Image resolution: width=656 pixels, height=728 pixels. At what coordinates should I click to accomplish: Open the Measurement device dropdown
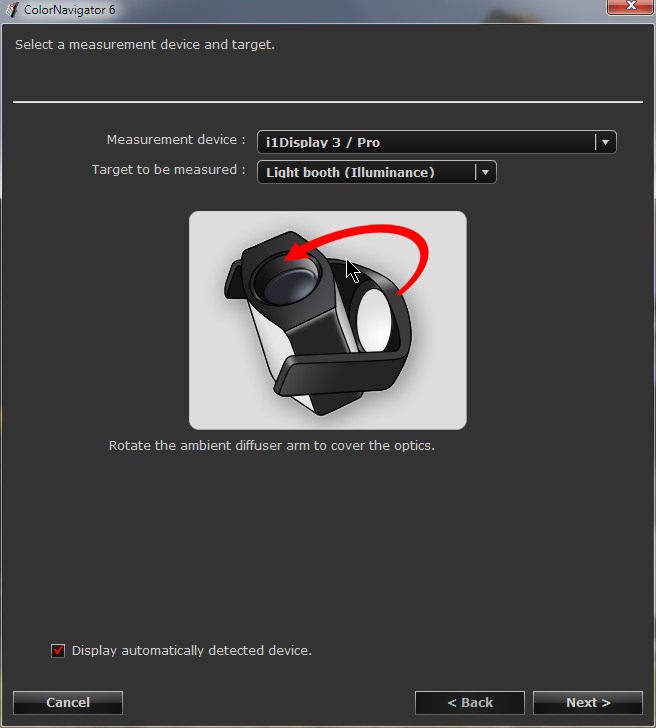coord(436,142)
